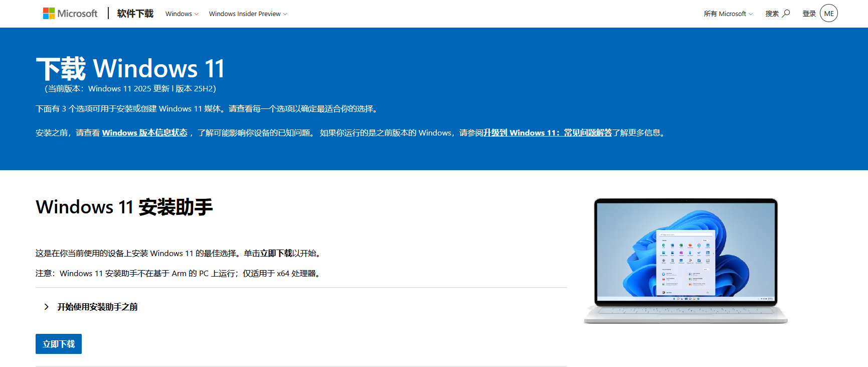Open 升级到 Windows 11：常见问题解答 link
The height and width of the screenshot is (367, 868).
(x=548, y=133)
